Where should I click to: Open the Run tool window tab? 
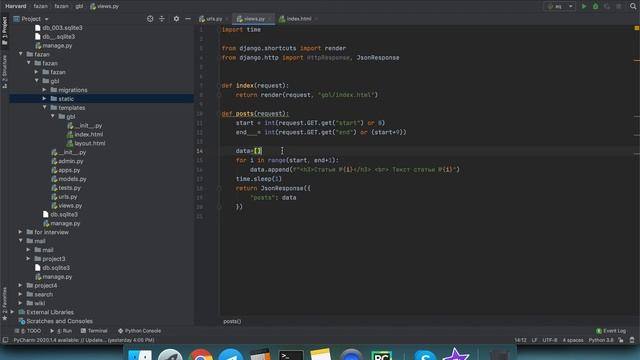[61, 331]
